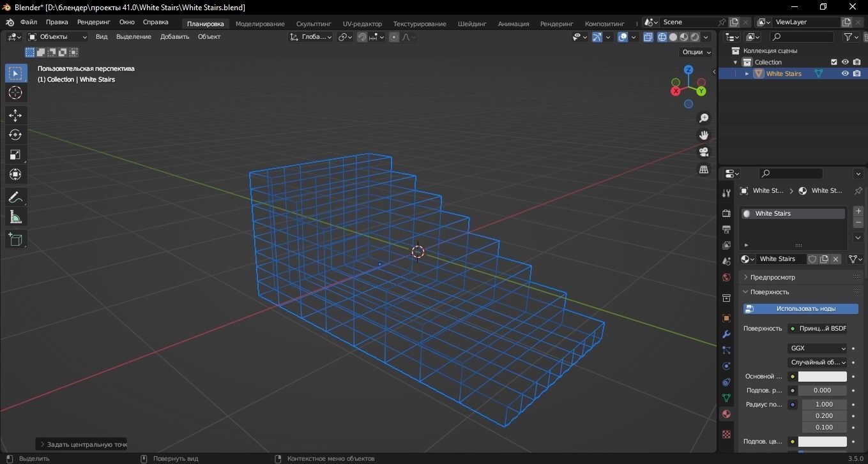
Task: Toggle X-ray mode in viewport header
Action: click(648, 37)
